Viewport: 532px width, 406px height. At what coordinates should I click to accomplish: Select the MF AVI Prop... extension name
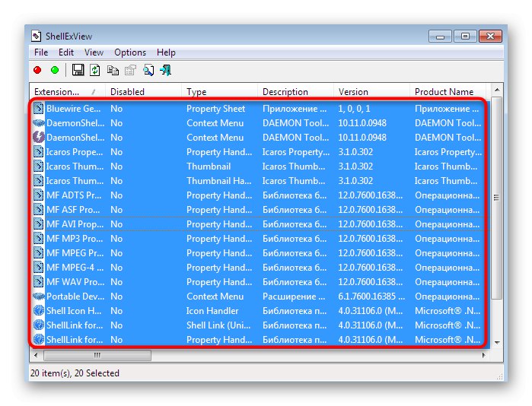(75, 224)
